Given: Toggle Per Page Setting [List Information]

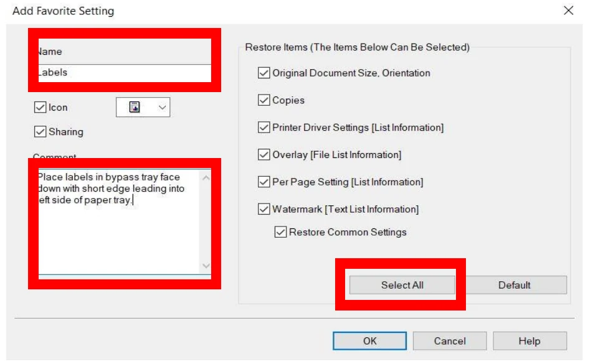Looking at the screenshot, I should [x=264, y=182].
